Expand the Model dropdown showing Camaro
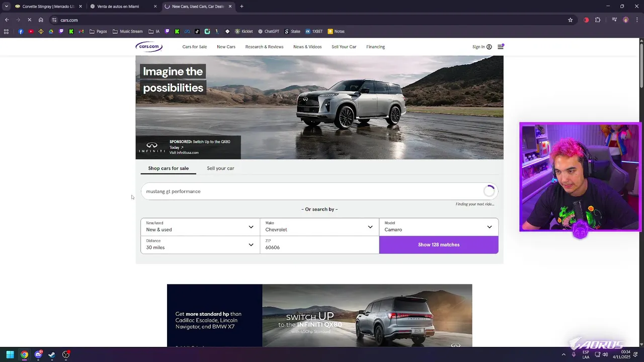The width and height of the screenshot is (644, 362). click(439, 227)
